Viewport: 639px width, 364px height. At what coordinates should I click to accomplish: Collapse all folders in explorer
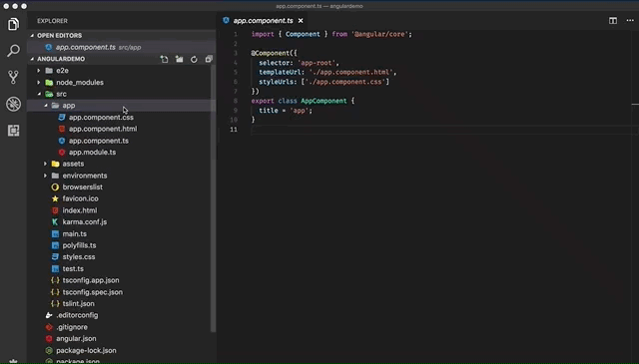pyautogui.click(x=209, y=59)
